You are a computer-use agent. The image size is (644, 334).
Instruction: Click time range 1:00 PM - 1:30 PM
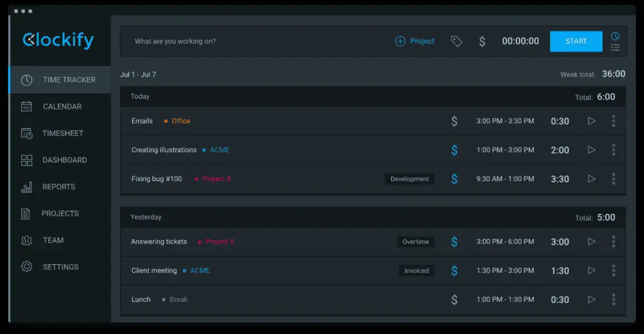pos(505,299)
